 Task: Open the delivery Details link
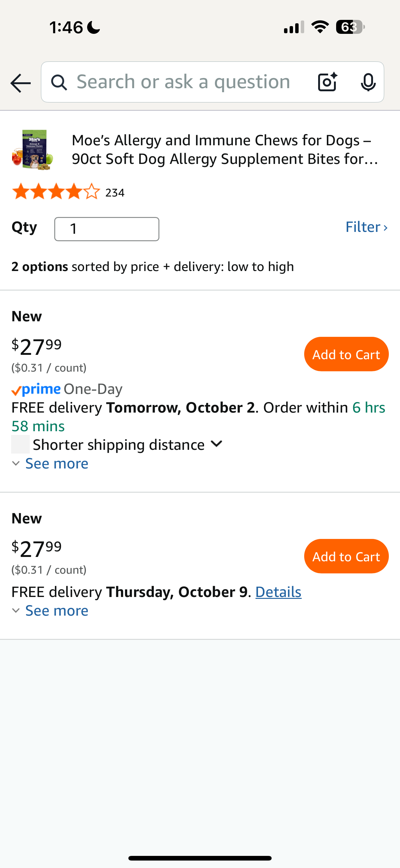point(278,592)
